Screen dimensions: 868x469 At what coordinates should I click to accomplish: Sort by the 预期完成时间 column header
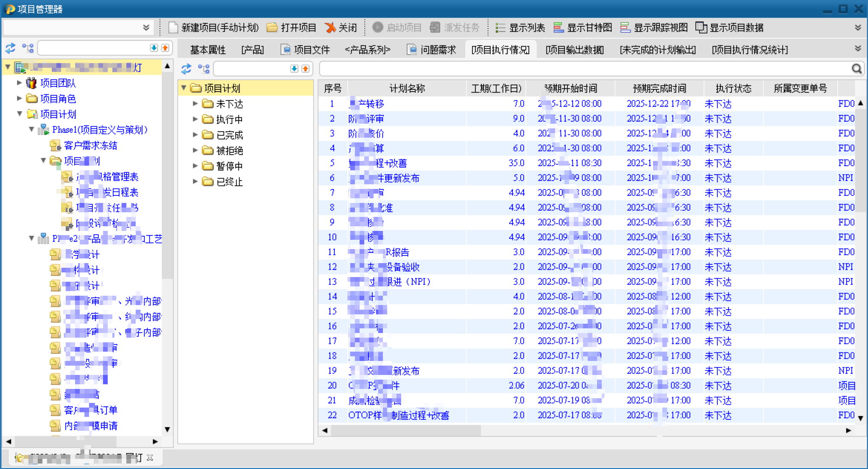(x=659, y=88)
